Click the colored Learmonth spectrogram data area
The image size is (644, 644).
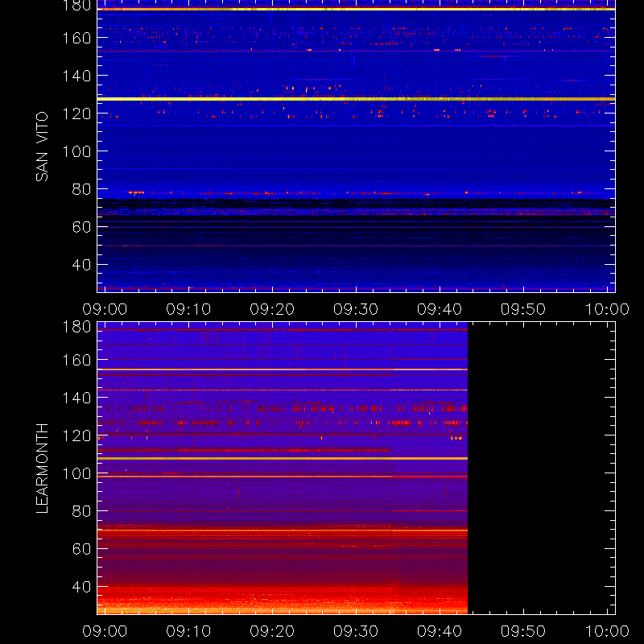[283, 469]
